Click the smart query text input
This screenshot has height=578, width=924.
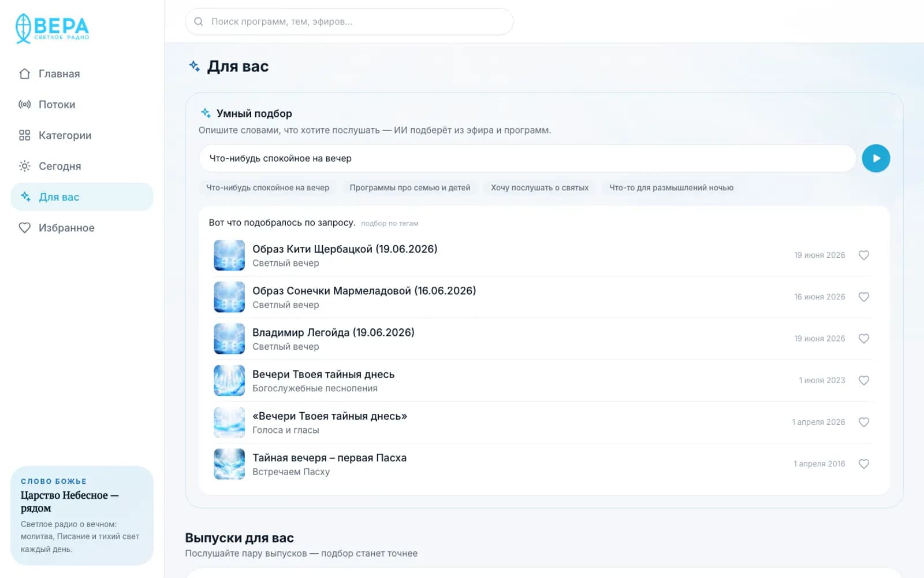tap(527, 158)
